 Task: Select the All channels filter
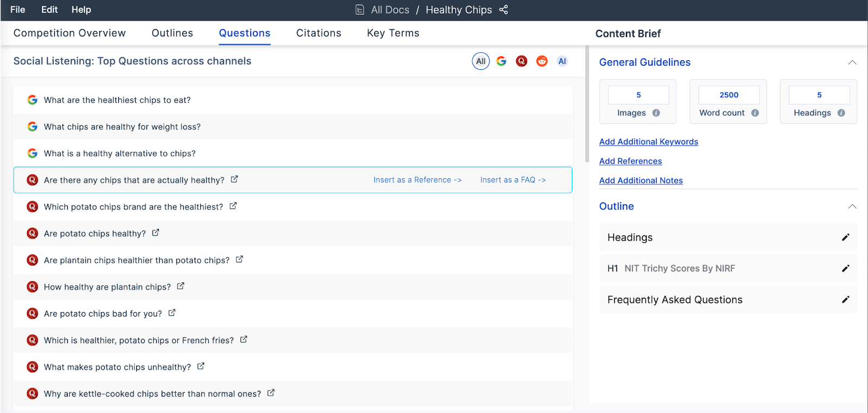(481, 61)
